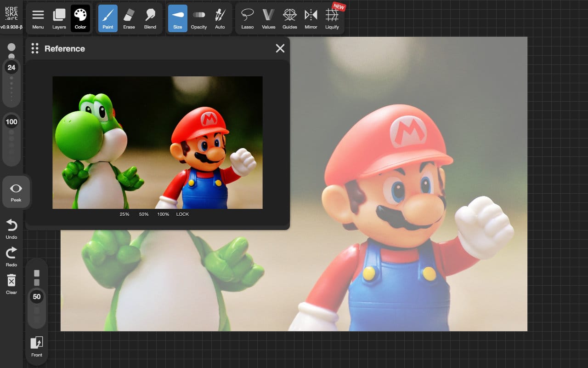588x368 pixels.
Task: Activate the Peek function
Action: point(16,191)
